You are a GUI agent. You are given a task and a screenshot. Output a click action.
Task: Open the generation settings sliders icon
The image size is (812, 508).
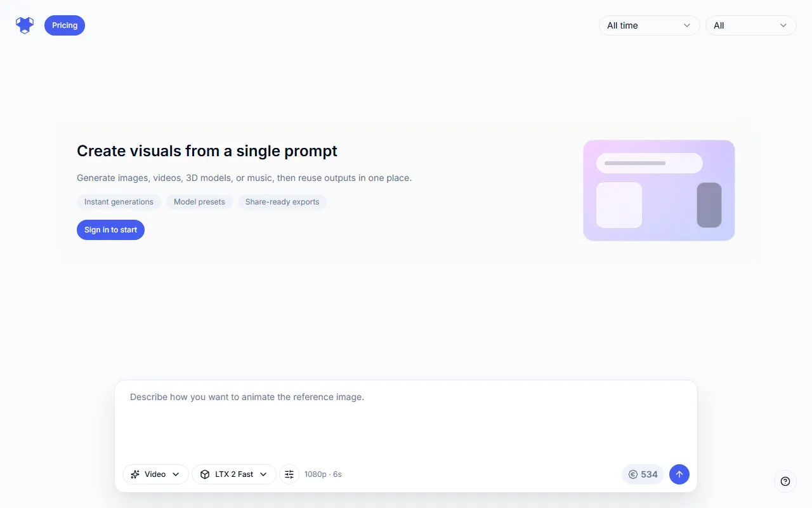tap(289, 474)
